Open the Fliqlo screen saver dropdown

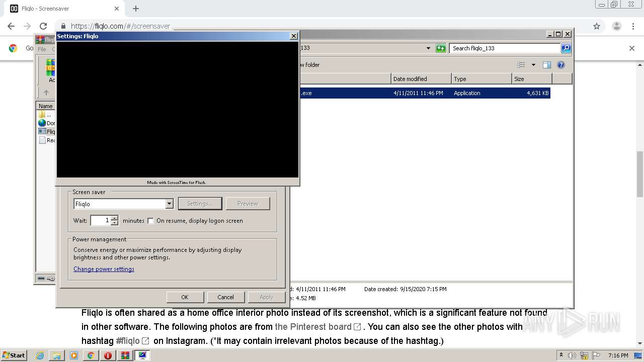(x=169, y=204)
